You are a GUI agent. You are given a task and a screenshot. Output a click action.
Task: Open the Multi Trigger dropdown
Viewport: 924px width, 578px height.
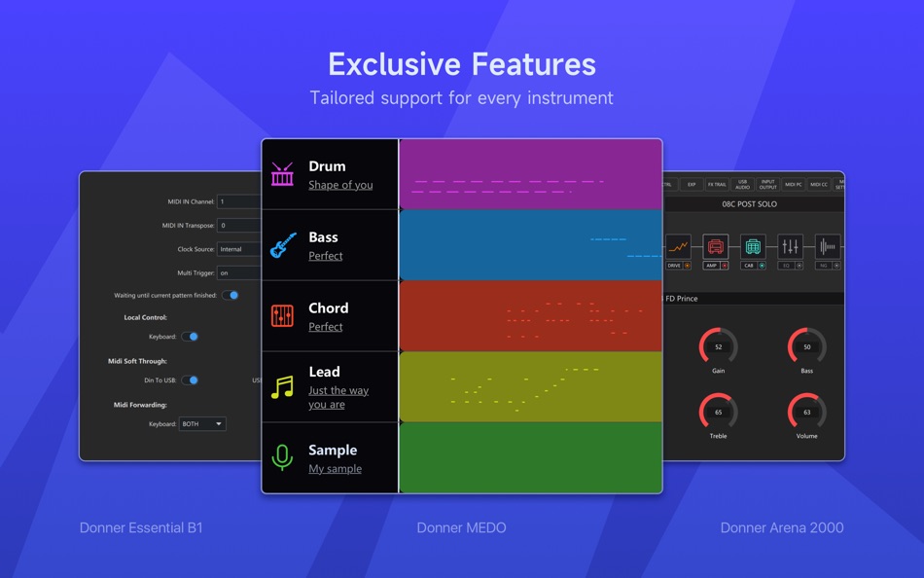tap(238, 272)
